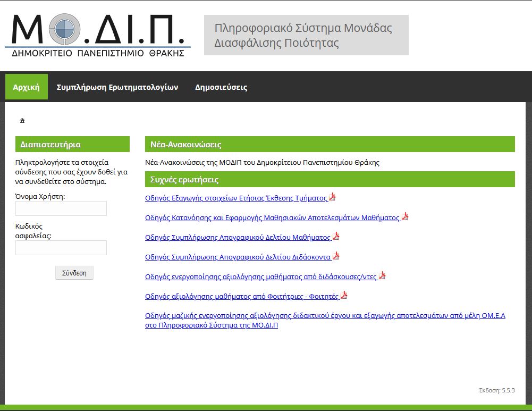Open PDF icon for Απογραφικού Δελτίου Διδάσκοντα
The image size is (532, 411).
coord(335,256)
